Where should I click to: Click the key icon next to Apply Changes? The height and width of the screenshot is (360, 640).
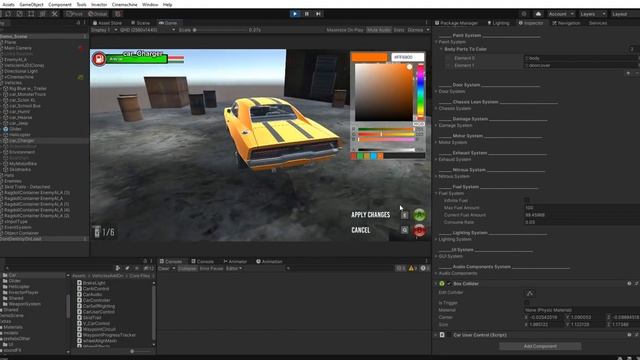pyautogui.click(x=404, y=215)
